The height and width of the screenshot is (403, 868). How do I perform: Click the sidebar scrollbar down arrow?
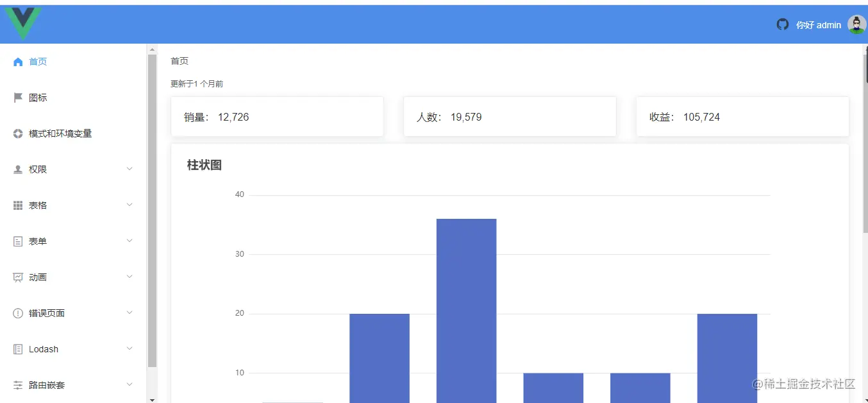[152, 399]
